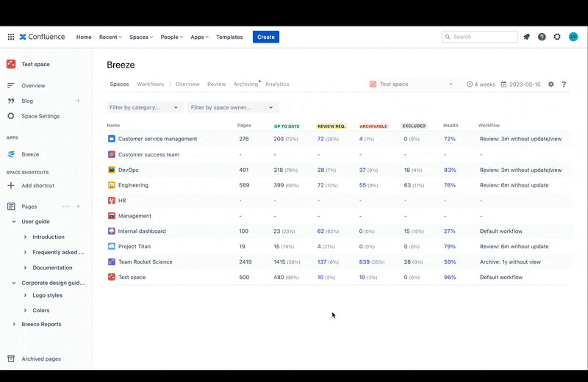Viewport: 588px width, 382px height.
Task: Open the help icon in top bar
Action: coord(542,37)
